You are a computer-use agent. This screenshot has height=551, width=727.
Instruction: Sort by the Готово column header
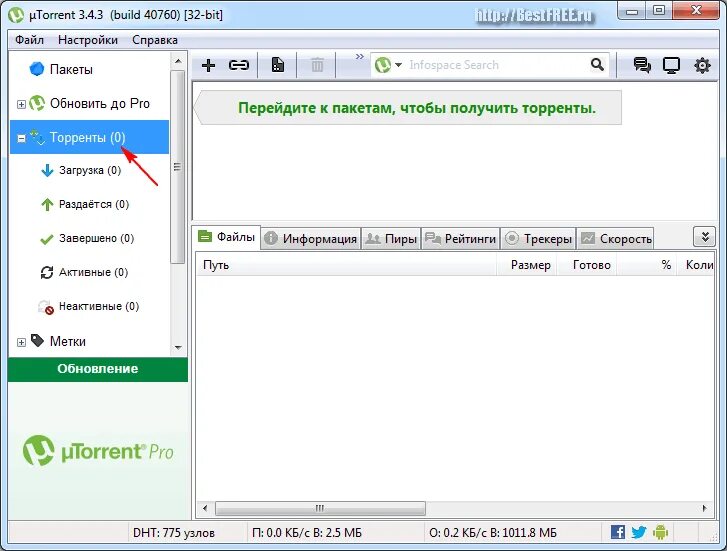[x=587, y=265]
